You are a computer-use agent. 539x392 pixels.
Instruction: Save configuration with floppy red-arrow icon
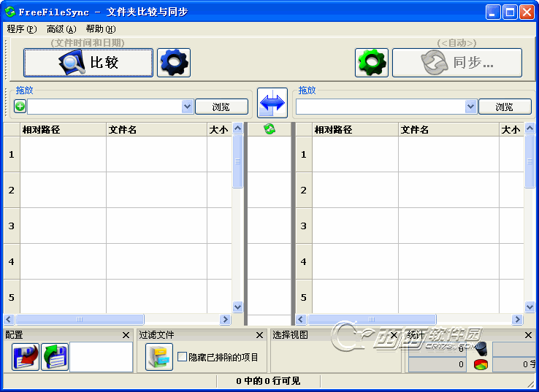[x=26, y=357]
